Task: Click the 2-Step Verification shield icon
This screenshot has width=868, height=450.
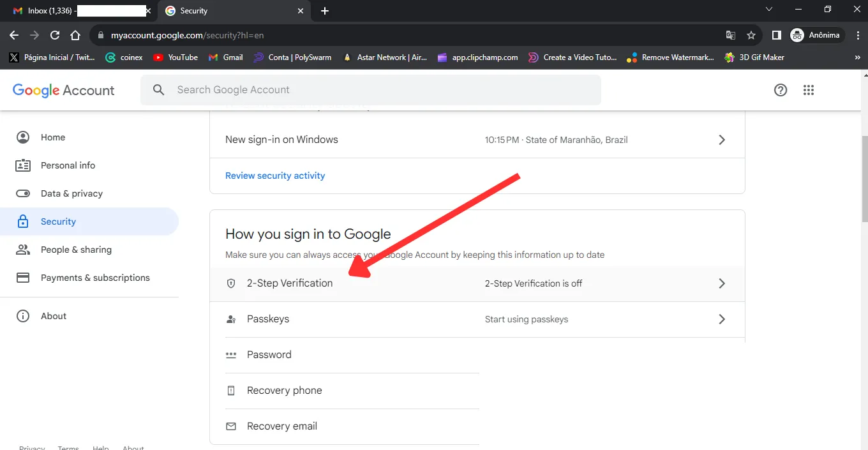Action: click(x=231, y=283)
